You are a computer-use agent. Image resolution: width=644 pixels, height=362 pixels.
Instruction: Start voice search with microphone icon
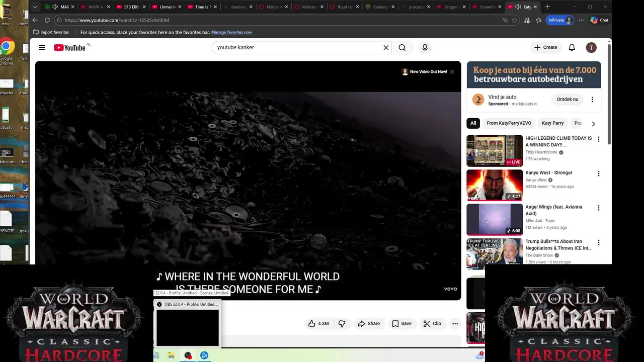coord(425,48)
